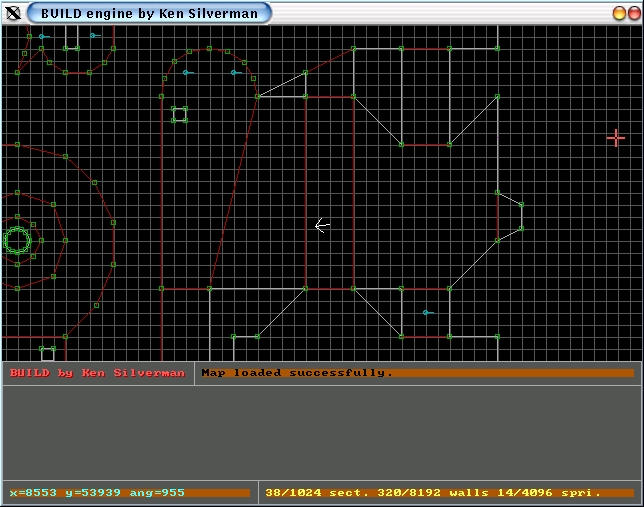644x507 pixels.
Task: Click the 'x=8553' coordinate readout
Action: click(33, 492)
